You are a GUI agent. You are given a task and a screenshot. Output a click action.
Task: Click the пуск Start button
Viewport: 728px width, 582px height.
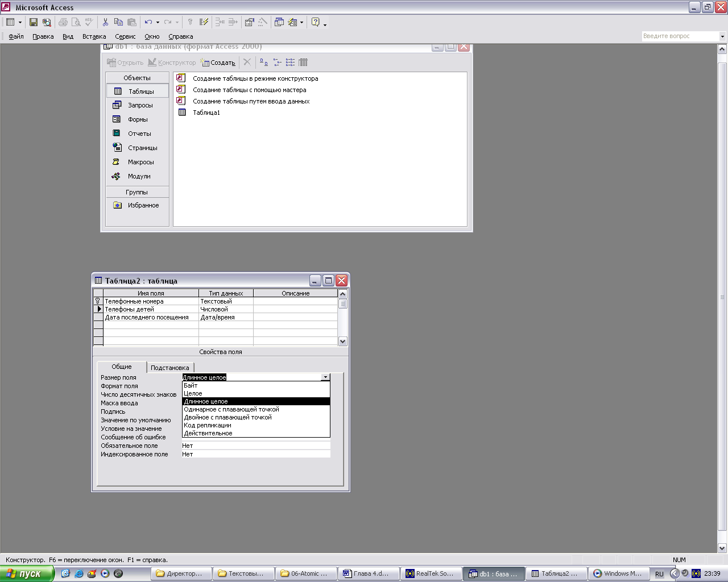tap(27, 573)
